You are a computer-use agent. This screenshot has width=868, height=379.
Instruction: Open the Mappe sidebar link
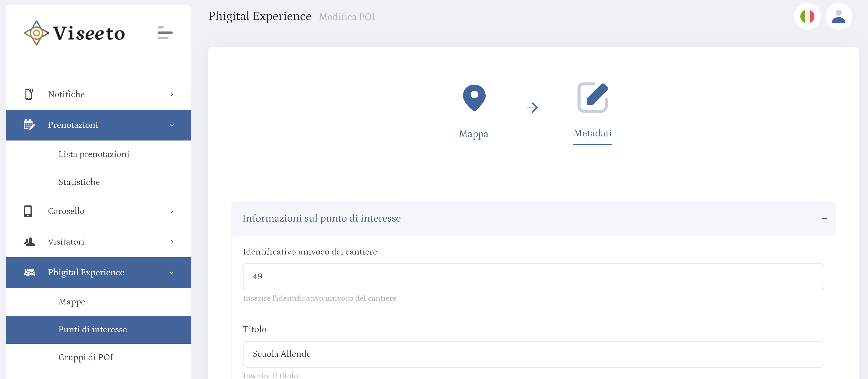coord(72,302)
